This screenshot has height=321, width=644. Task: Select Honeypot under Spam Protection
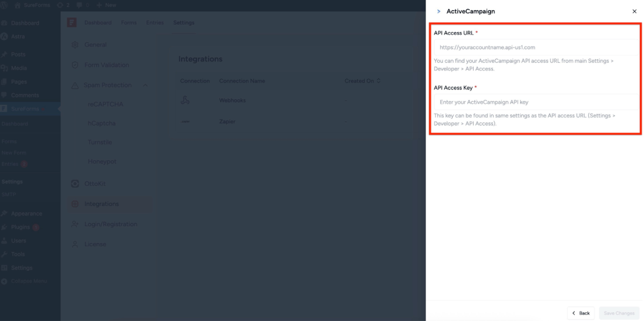point(102,161)
